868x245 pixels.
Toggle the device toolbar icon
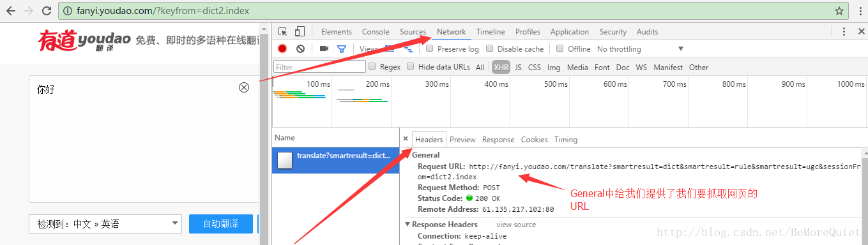click(x=300, y=32)
